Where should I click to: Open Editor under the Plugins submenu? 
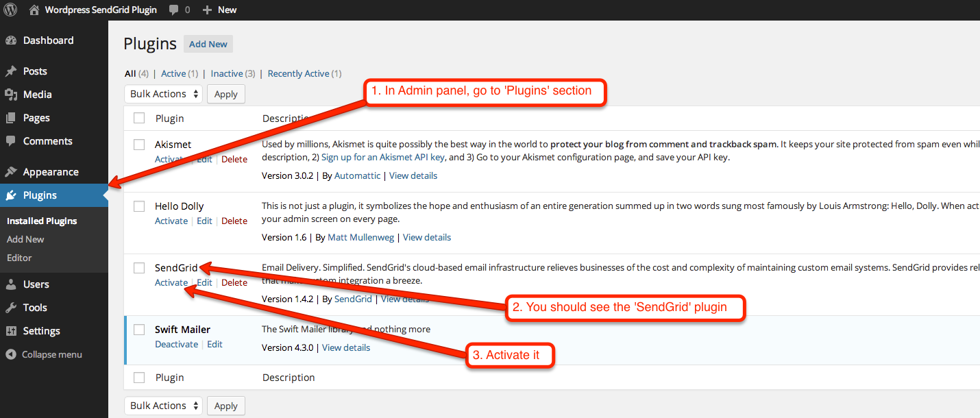tap(19, 258)
